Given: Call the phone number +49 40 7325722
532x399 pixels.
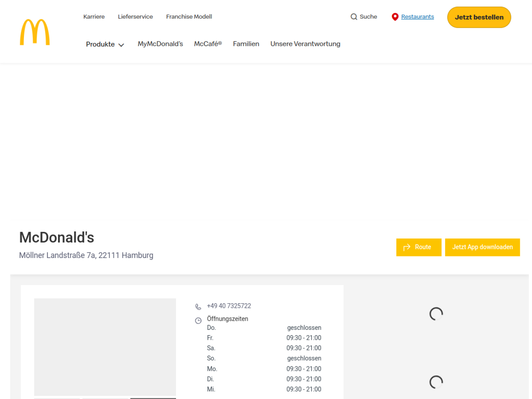Looking at the screenshot, I should pos(229,306).
